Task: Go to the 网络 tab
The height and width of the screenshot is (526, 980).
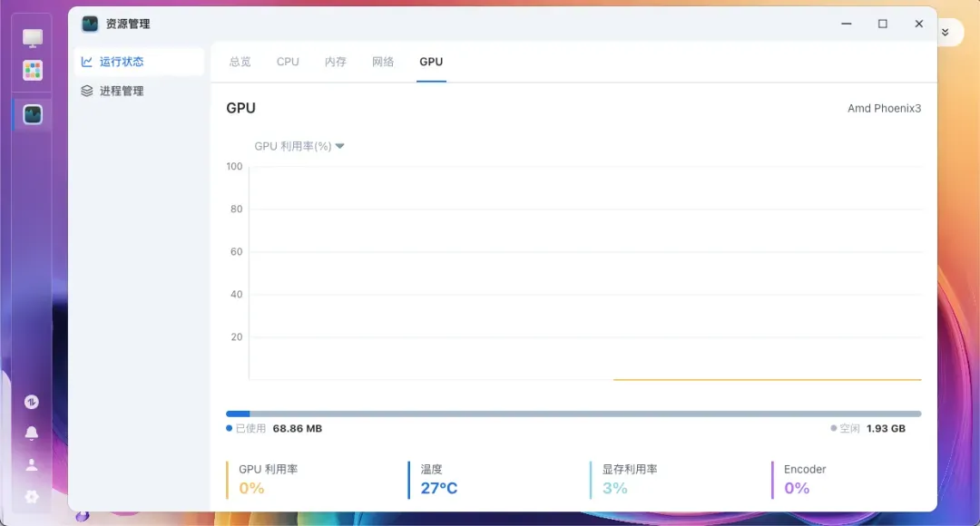Action: [383, 62]
